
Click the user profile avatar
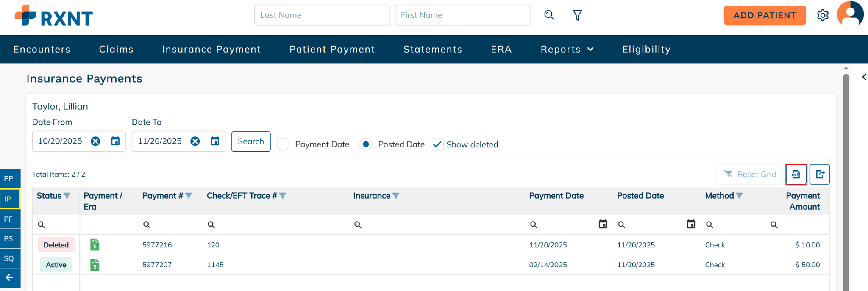coord(850,14)
